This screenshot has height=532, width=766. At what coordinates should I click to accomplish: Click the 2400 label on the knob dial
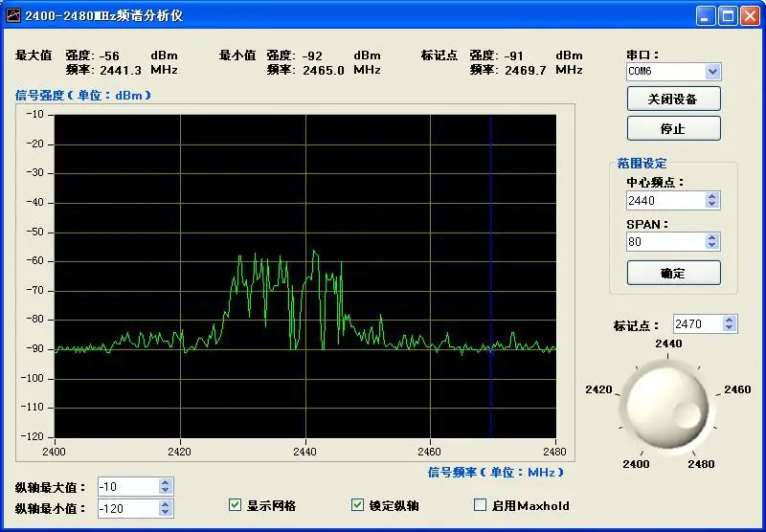pyautogui.click(x=636, y=464)
